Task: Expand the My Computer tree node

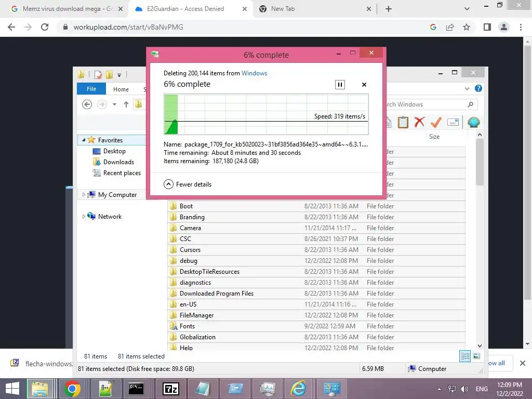Action: 84,194
